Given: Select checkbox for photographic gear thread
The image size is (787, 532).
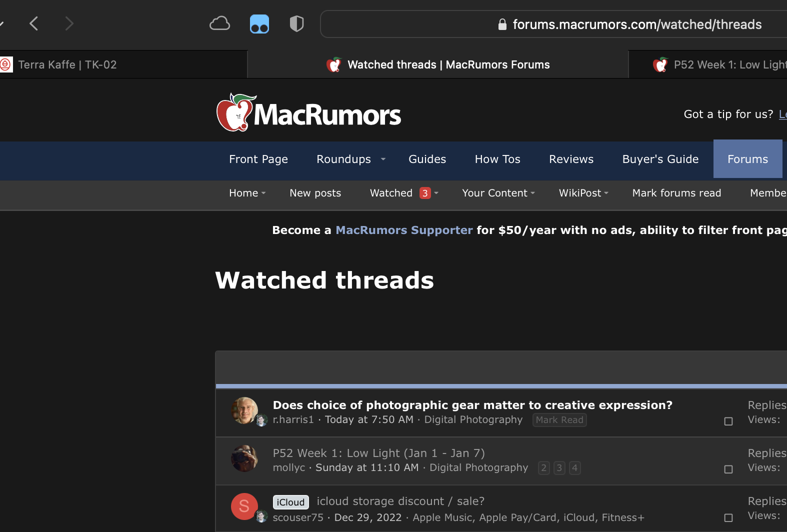Looking at the screenshot, I should (728, 421).
